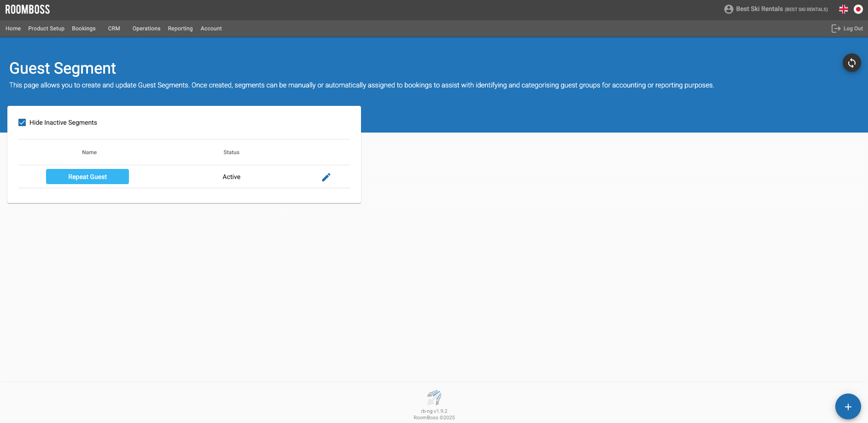Image resolution: width=868 pixels, height=423 pixels.
Task: Switch language using the Japan flag
Action: click(858, 9)
